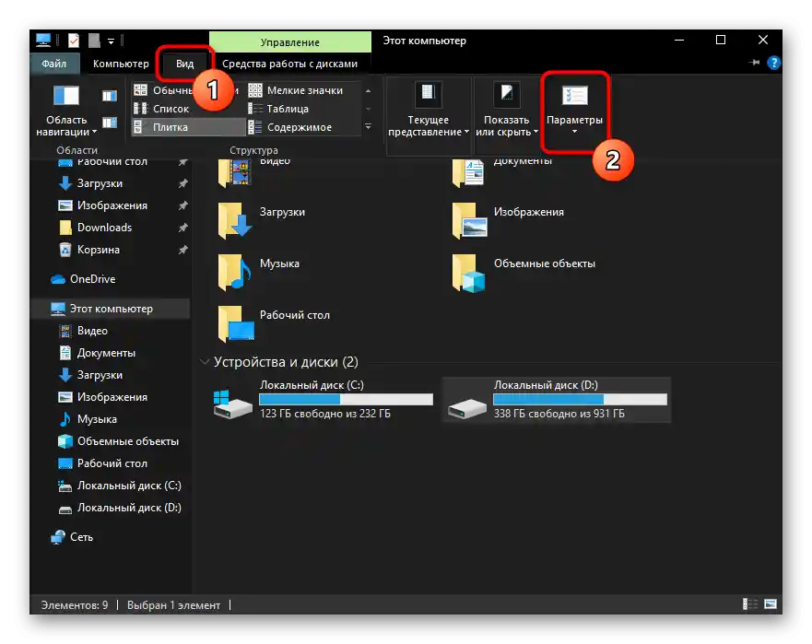Select the Рабочий стол folder tile
812x644 pixels.
[274, 323]
